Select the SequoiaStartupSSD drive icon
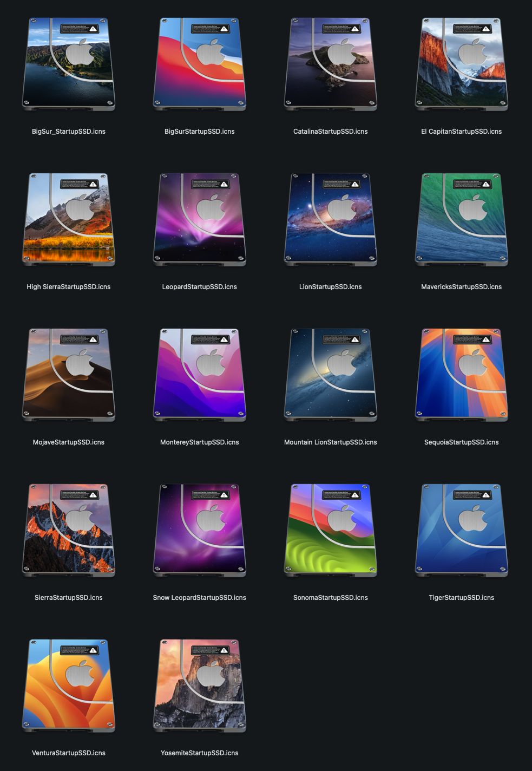This screenshot has height=771, width=532. (x=462, y=375)
